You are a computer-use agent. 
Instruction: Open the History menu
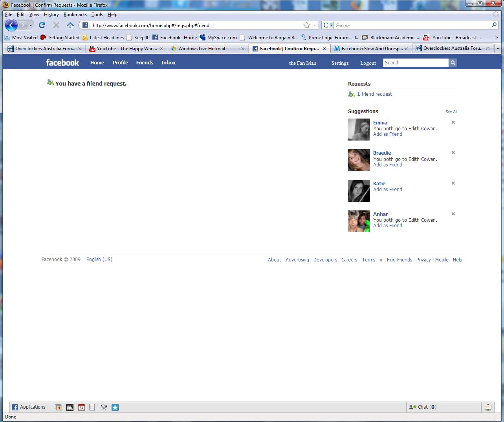pyautogui.click(x=51, y=15)
